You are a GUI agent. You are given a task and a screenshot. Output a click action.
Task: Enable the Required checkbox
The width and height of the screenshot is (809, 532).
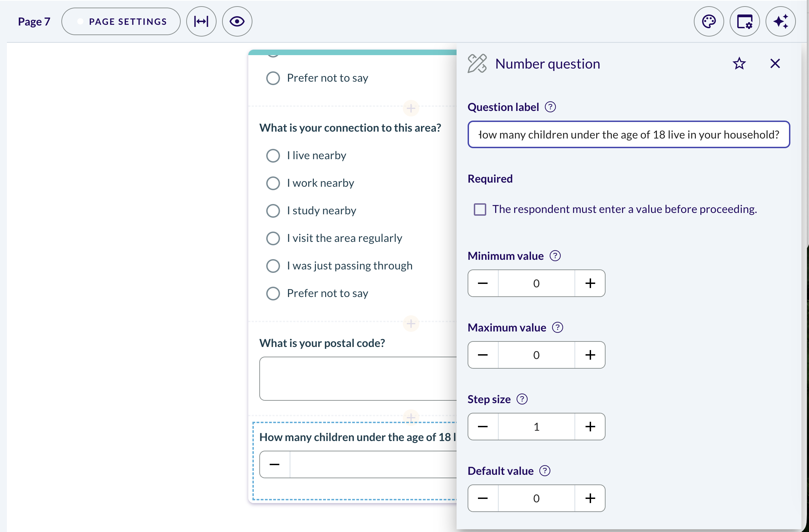[480, 209]
